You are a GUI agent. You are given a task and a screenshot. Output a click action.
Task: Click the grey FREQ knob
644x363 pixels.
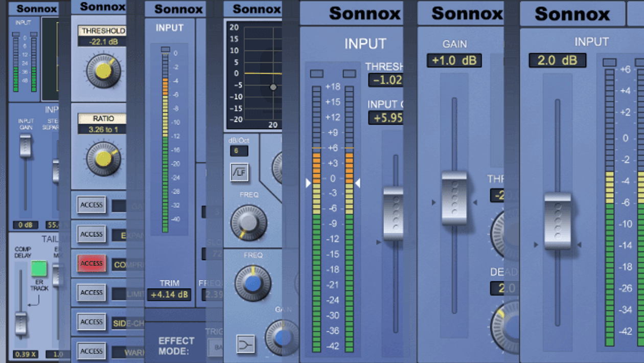tap(248, 222)
